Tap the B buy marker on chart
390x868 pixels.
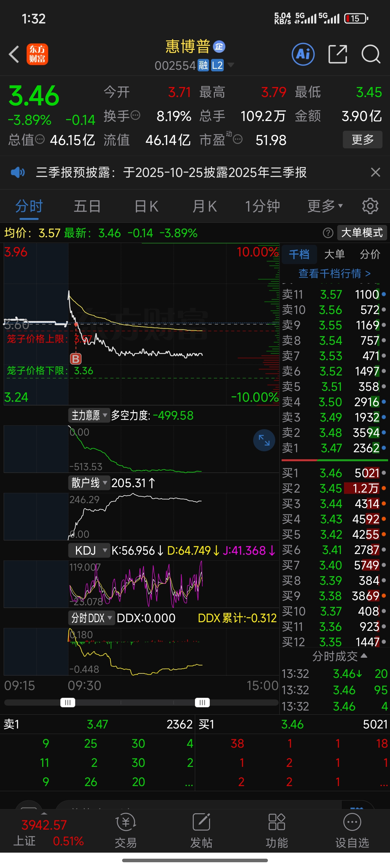point(76,359)
